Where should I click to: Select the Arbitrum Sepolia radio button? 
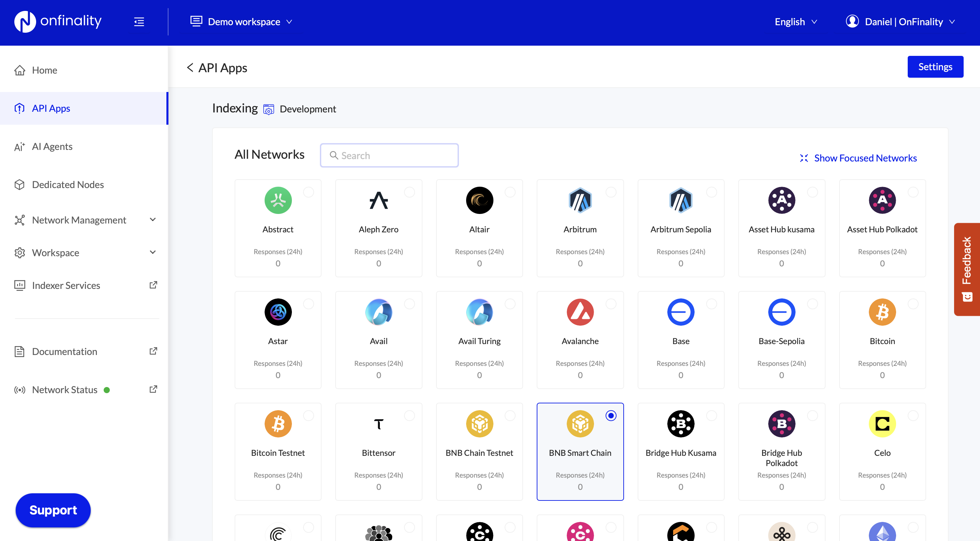pyautogui.click(x=712, y=192)
